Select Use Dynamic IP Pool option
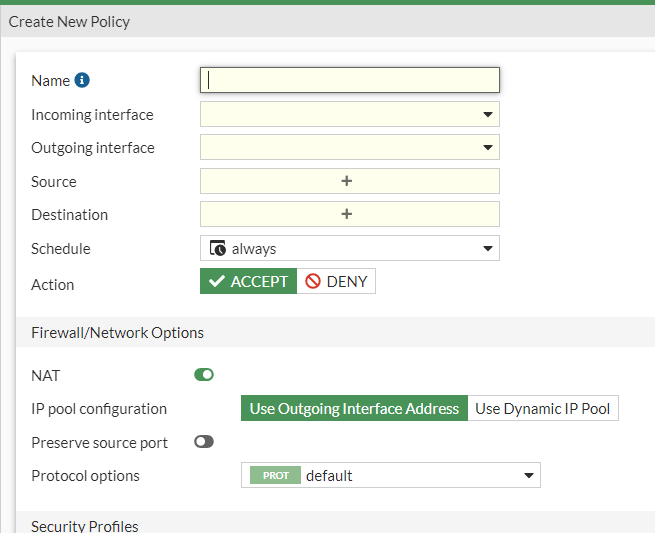The width and height of the screenshot is (655, 533). (x=543, y=408)
